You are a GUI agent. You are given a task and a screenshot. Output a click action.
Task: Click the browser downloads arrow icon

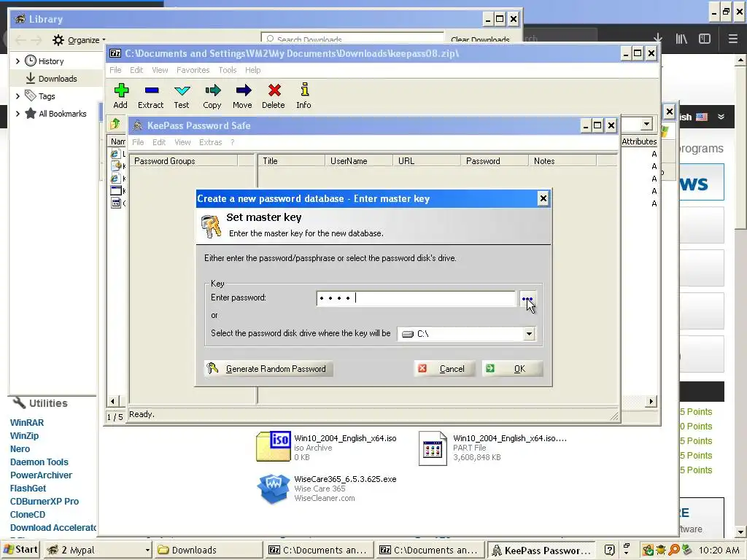coord(657,39)
